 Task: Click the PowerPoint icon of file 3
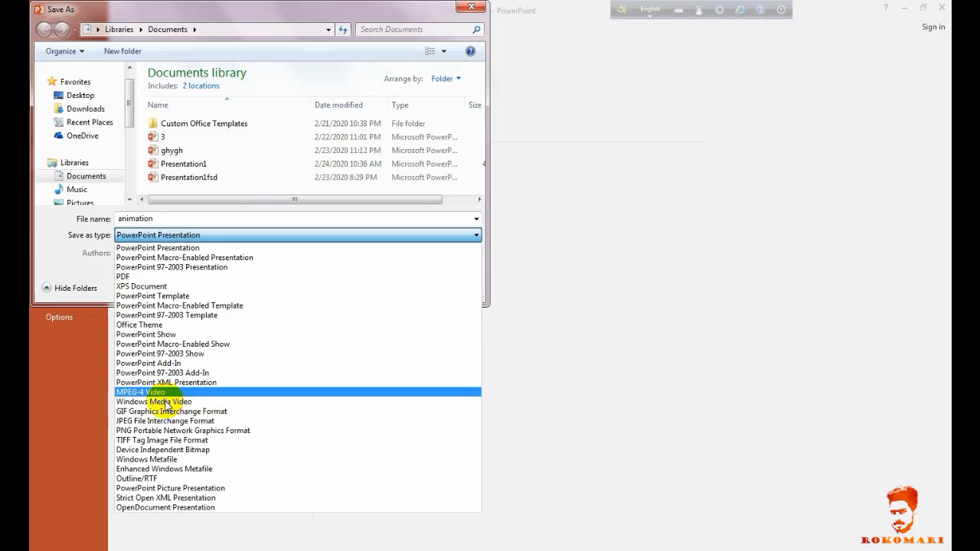pos(153,137)
